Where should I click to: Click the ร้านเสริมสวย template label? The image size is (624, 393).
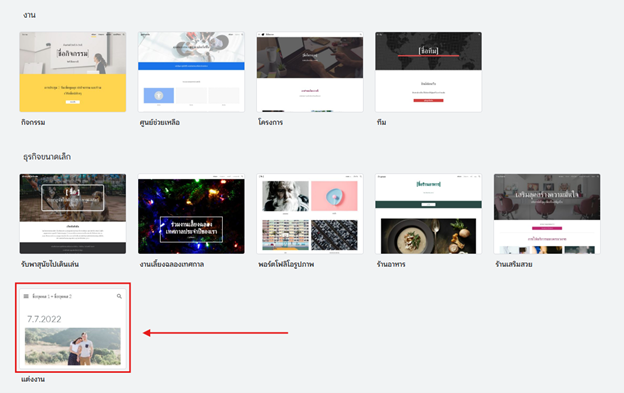pyautogui.click(x=514, y=264)
